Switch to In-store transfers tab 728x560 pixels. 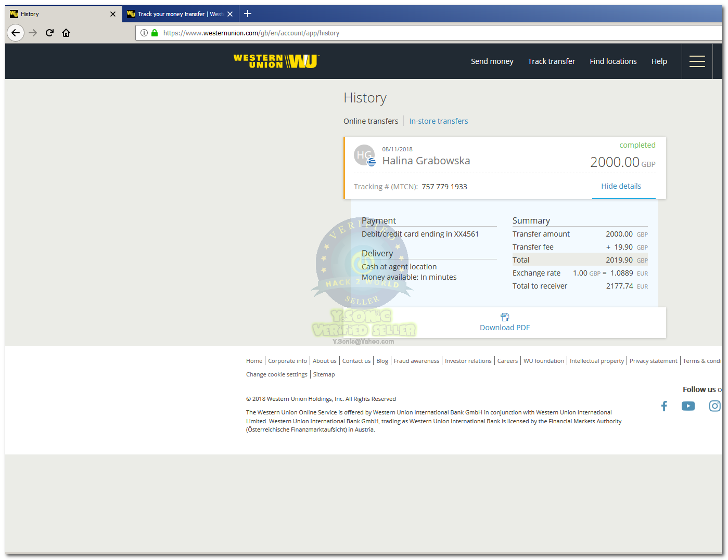click(438, 121)
